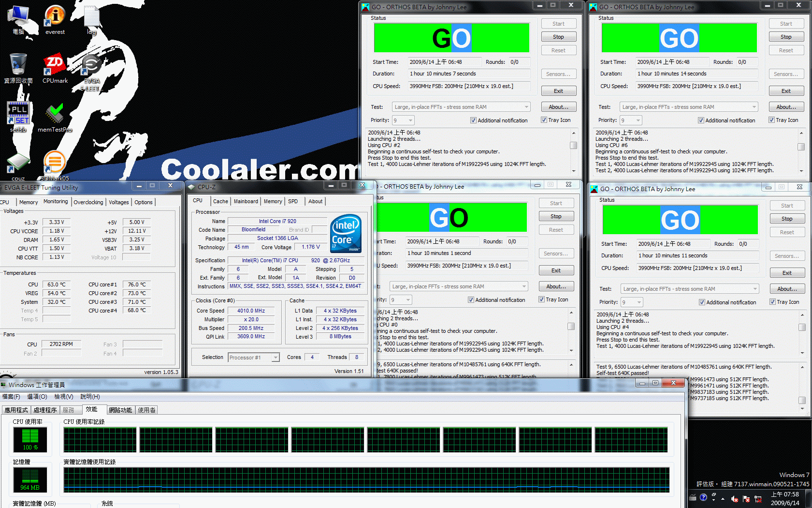
Task: Launch the cpuz desktop shortcut
Action: click(18, 167)
